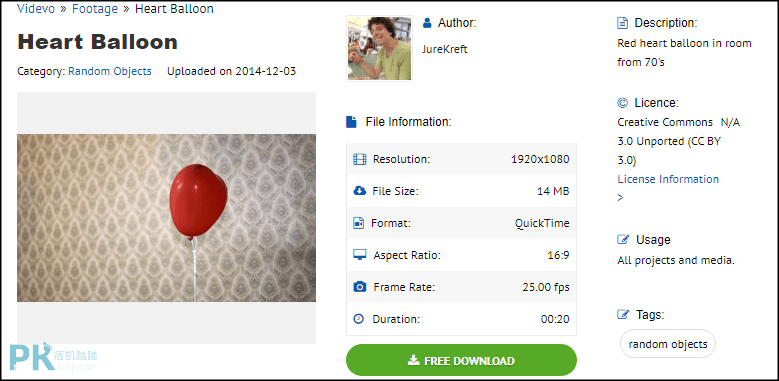Click the Author person icon
Image resolution: width=779 pixels, height=381 pixels.
tap(427, 22)
